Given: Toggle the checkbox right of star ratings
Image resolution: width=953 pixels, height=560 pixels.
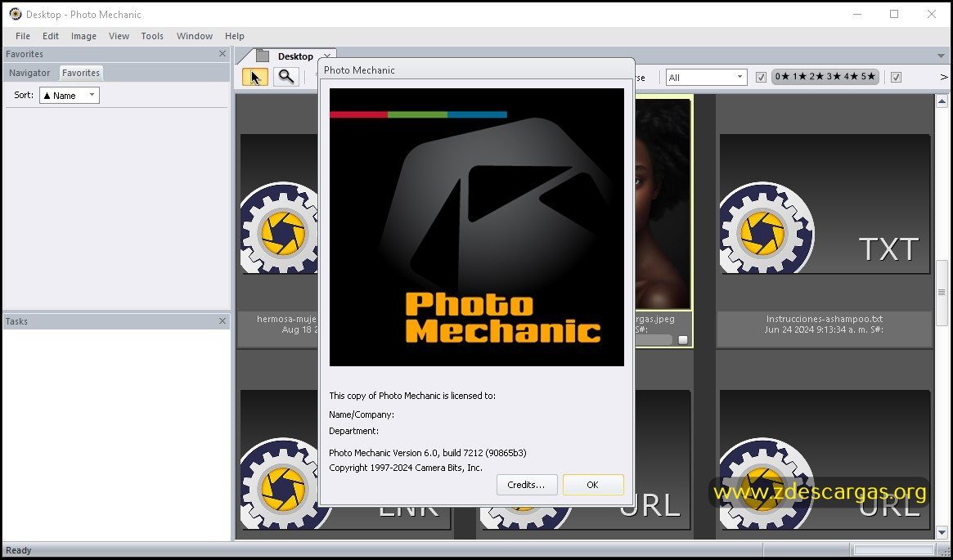Looking at the screenshot, I should point(896,77).
